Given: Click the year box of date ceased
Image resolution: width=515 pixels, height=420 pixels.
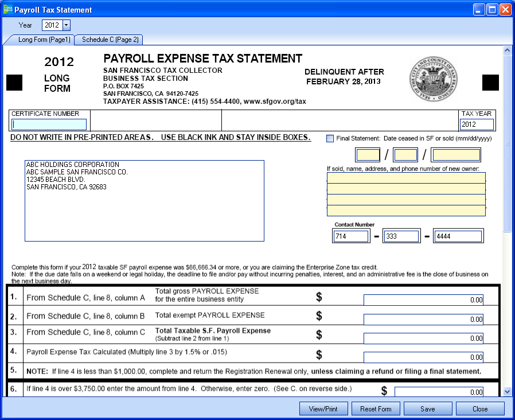Looking at the screenshot, I should (456, 155).
